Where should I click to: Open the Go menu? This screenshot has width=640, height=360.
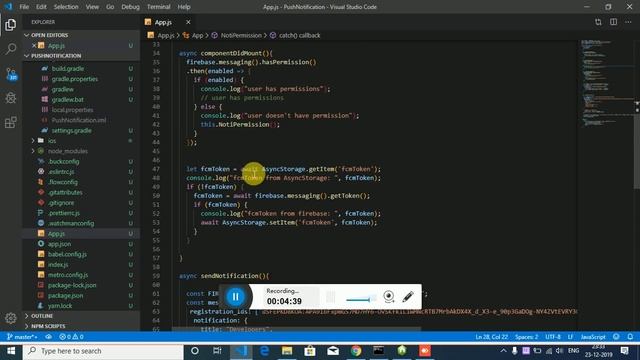point(110,7)
